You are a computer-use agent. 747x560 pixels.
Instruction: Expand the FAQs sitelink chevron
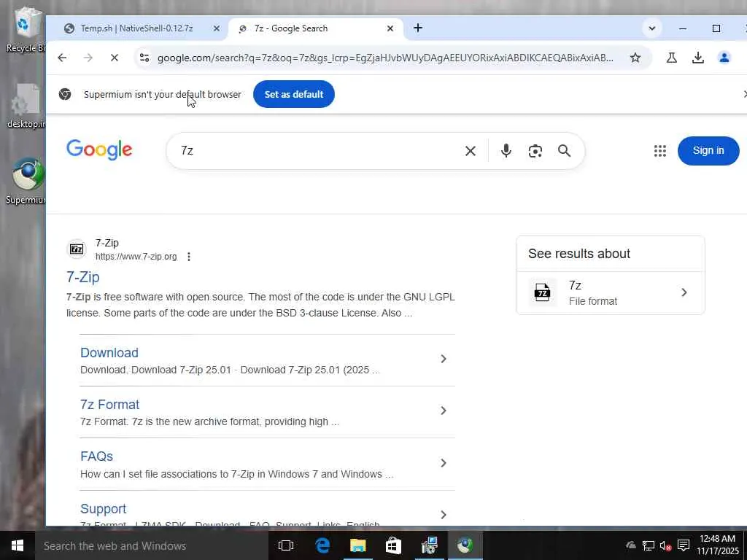[443, 463]
